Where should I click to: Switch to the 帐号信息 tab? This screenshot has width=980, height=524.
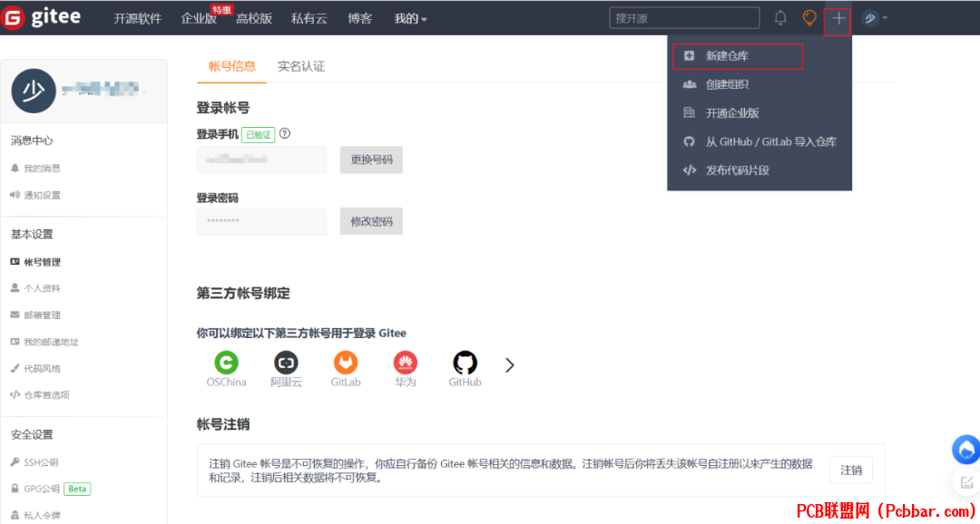[x=232, y=67]
